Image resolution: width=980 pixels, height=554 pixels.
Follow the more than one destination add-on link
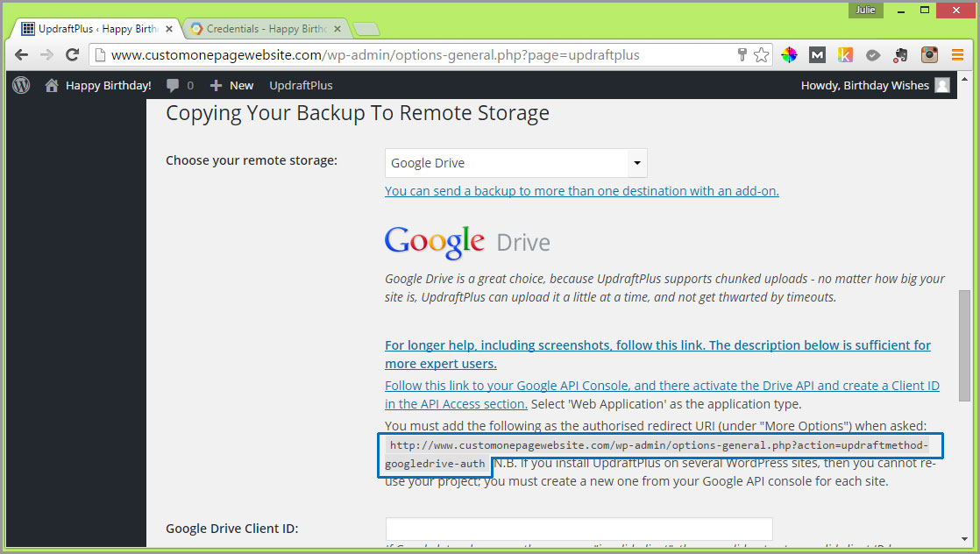582,191
